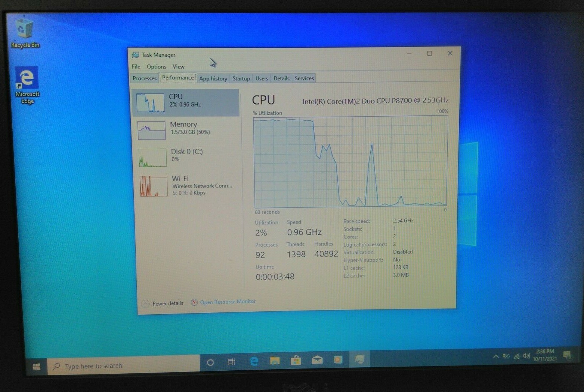Viewport: 584px width, 392px height.
Task: Show hidden system tray icons
Action: coord(496,356)
